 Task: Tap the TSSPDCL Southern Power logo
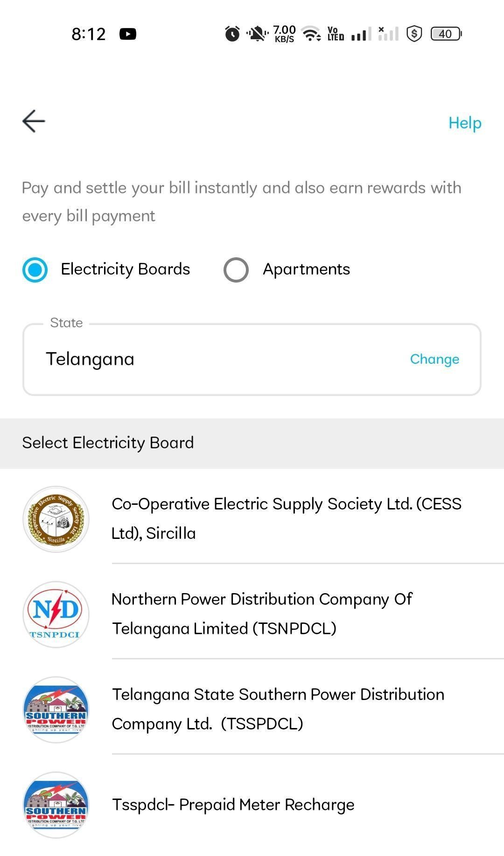(56, 710)
